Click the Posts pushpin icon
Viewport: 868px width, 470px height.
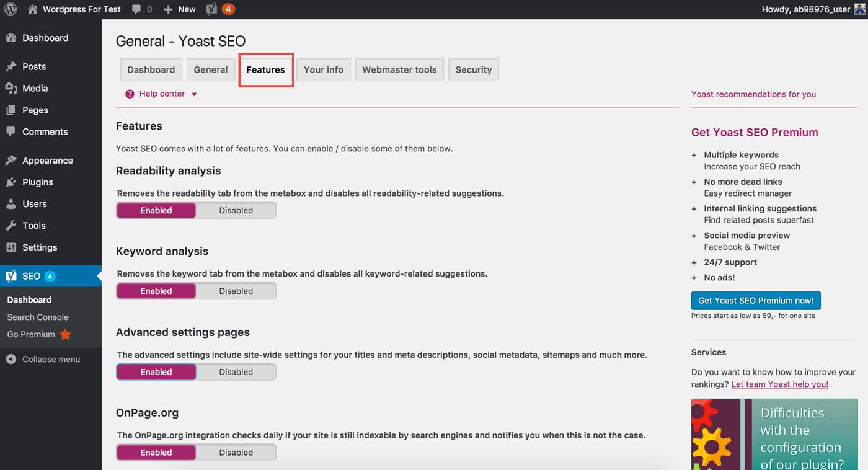(11, 66)
